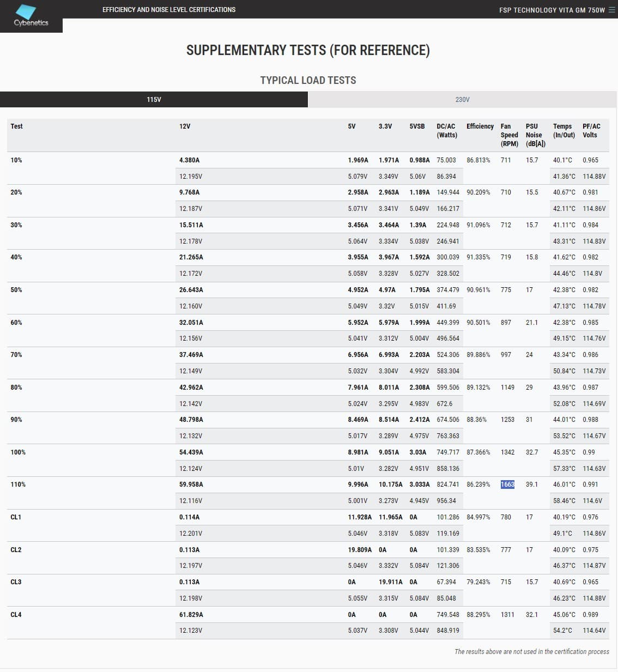Select the CL4 test row label
This screenshot has width=618, height=672.
(16, 615)
